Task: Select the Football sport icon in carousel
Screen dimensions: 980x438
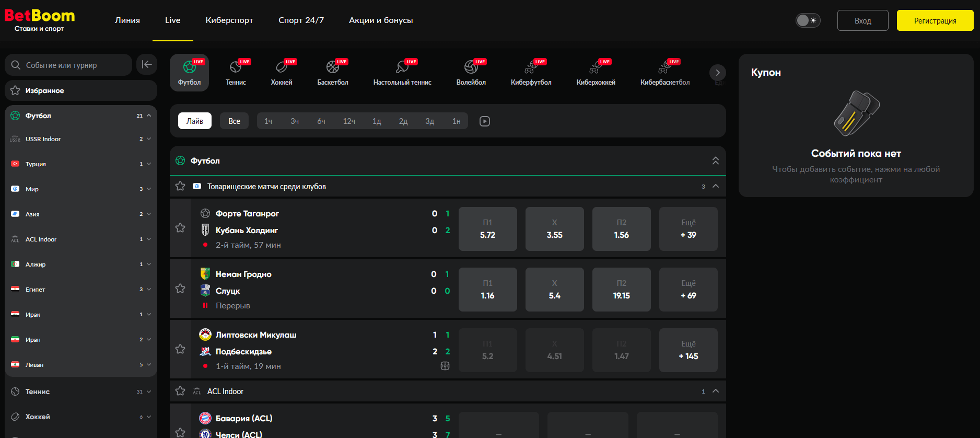Action: pyautogui.click(x=189, y=73)
